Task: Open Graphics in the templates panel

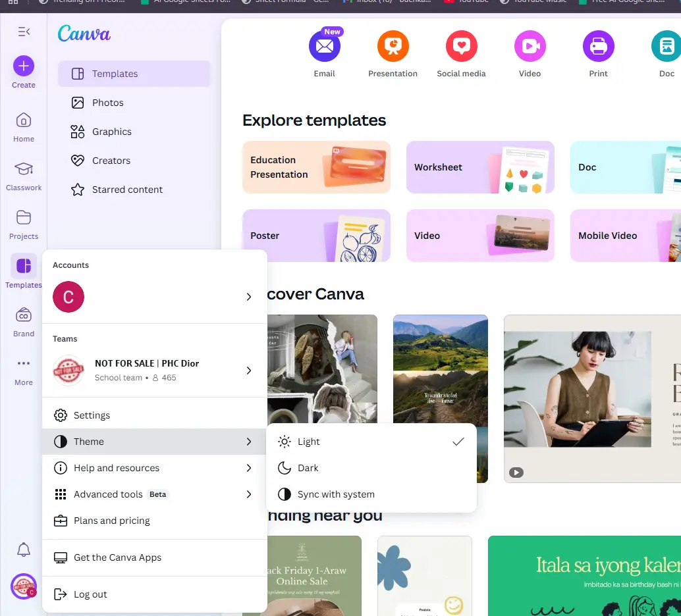Action: 134,132
